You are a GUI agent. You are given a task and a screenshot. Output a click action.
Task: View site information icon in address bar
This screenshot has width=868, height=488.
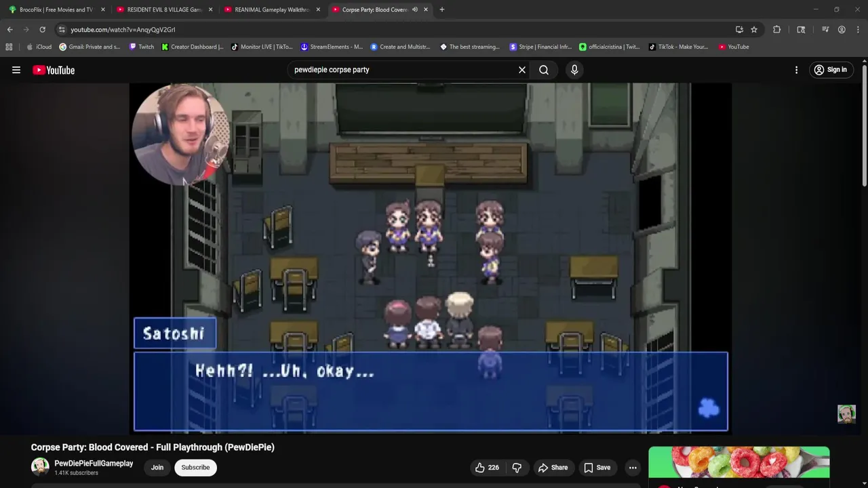pyautogui.click(x=62, y=30)
